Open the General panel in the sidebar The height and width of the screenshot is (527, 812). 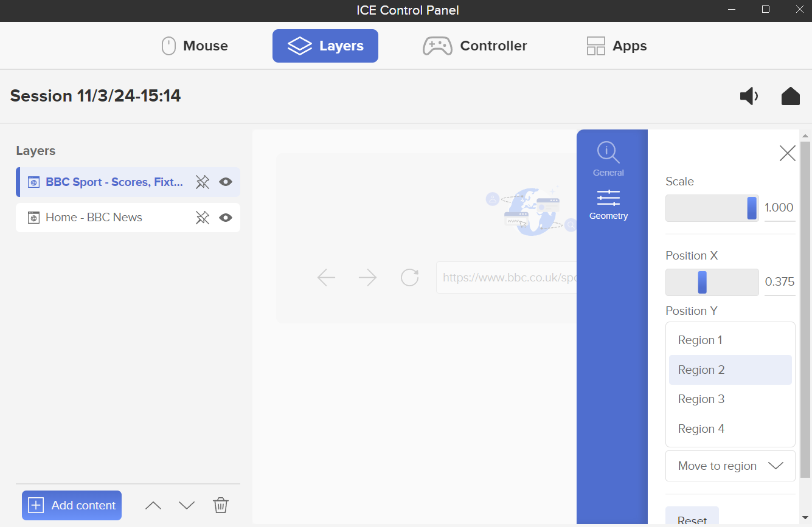608,158
